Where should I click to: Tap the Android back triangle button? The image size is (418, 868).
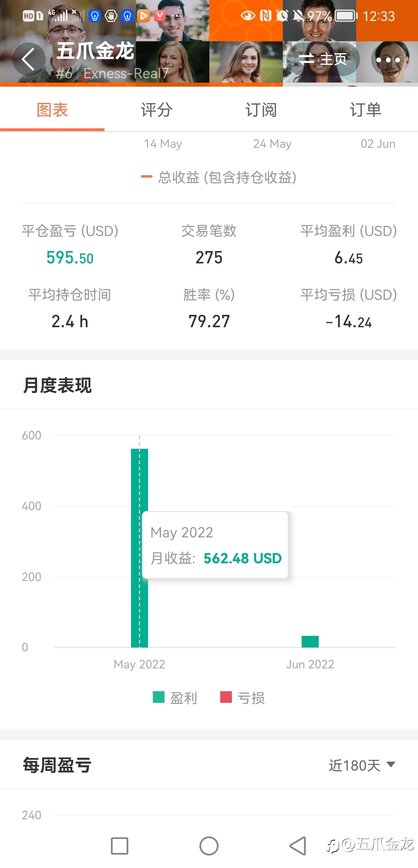point(298,846)
